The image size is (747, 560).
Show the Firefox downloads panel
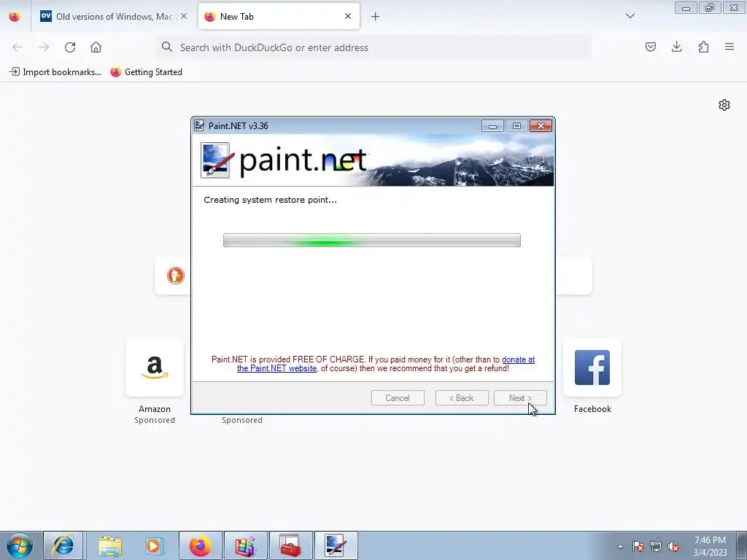[676, 47]
